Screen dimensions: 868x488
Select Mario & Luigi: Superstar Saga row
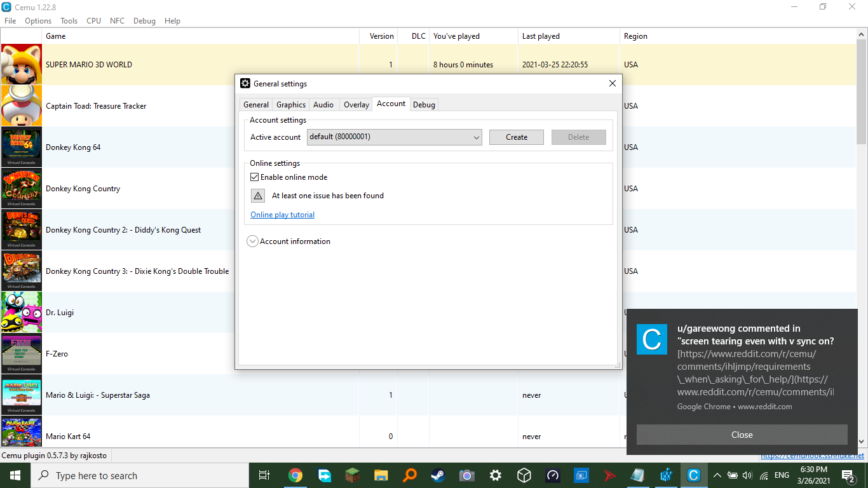click(x=428, y=395)
